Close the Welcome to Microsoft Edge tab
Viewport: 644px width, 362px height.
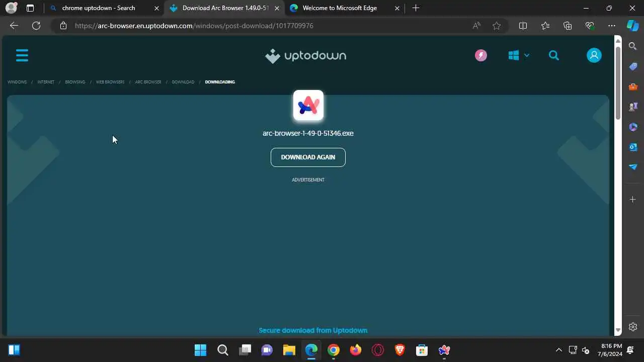click(x=397, y=8)
